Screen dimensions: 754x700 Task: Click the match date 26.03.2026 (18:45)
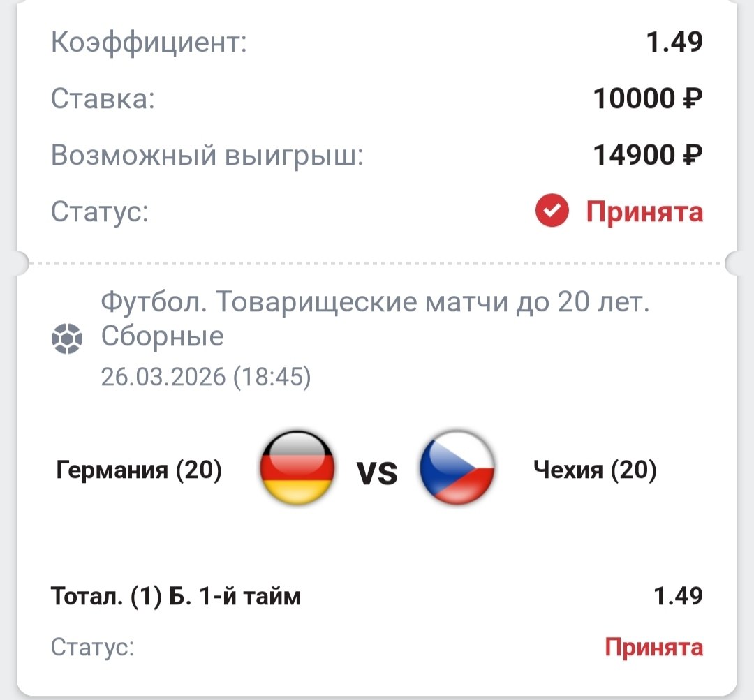click(205, 378)
